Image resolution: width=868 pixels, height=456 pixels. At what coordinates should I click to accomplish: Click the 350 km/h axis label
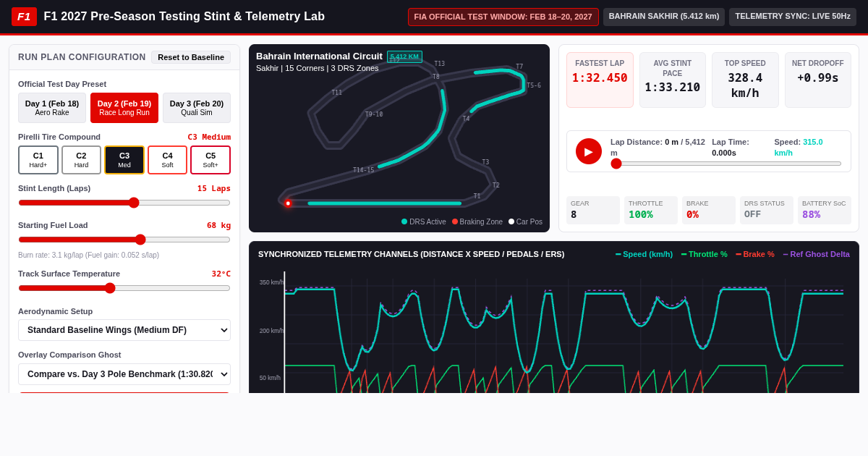click(x=271, y=282)
